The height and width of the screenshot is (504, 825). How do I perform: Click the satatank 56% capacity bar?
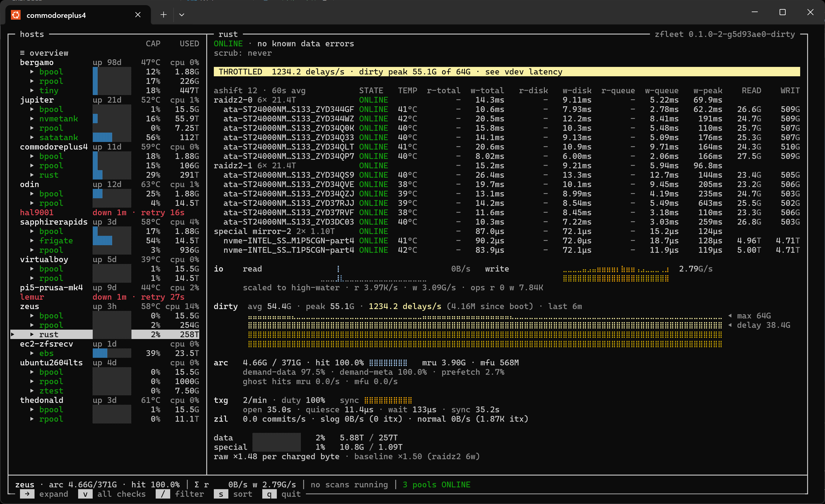coord(112,137)
